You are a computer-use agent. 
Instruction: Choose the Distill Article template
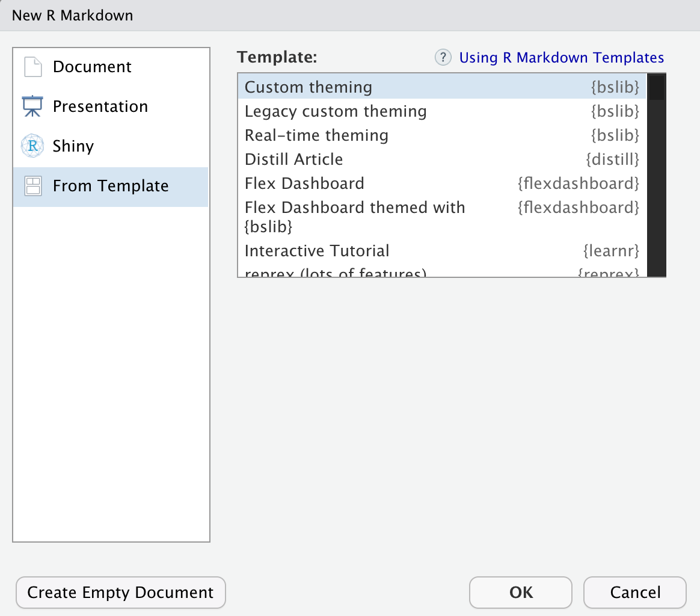coord(442,159)
